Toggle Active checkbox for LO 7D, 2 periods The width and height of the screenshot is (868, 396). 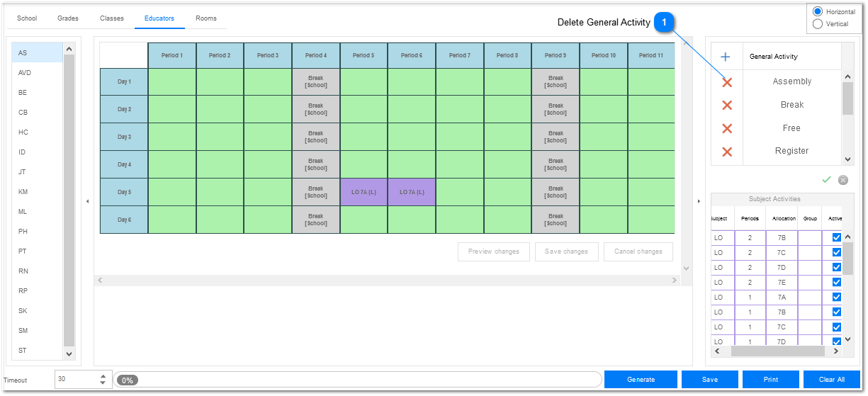click(837, 267)
